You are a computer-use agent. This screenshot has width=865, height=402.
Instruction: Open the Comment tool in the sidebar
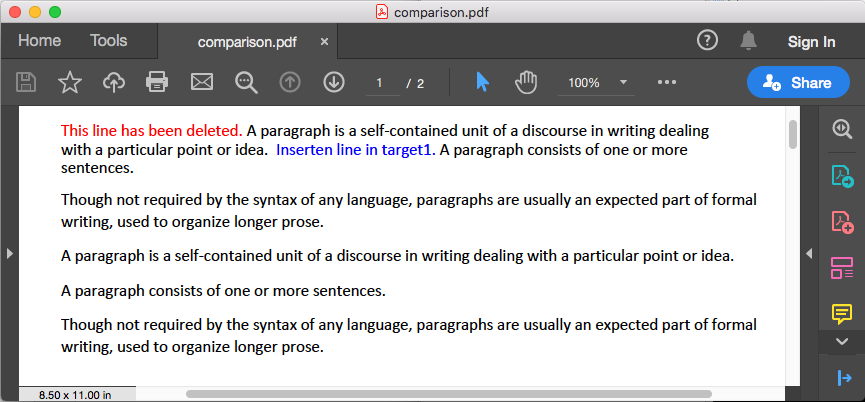point(841,313)
